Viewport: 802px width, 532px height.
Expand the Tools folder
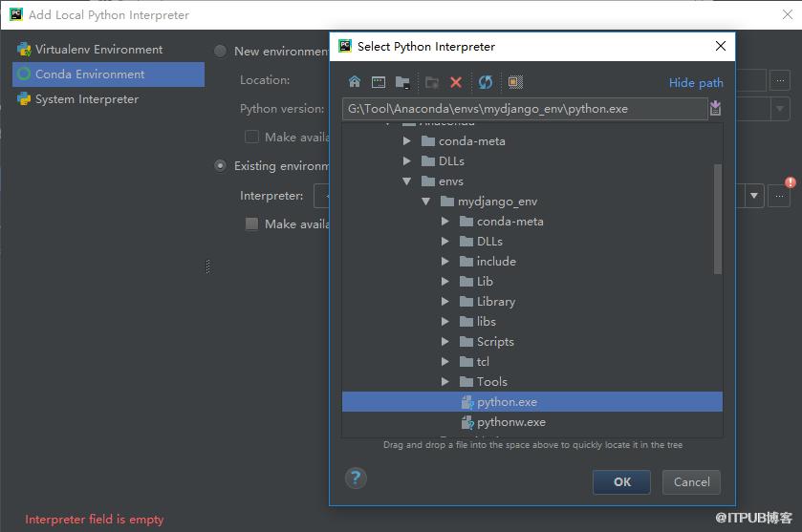445,382
